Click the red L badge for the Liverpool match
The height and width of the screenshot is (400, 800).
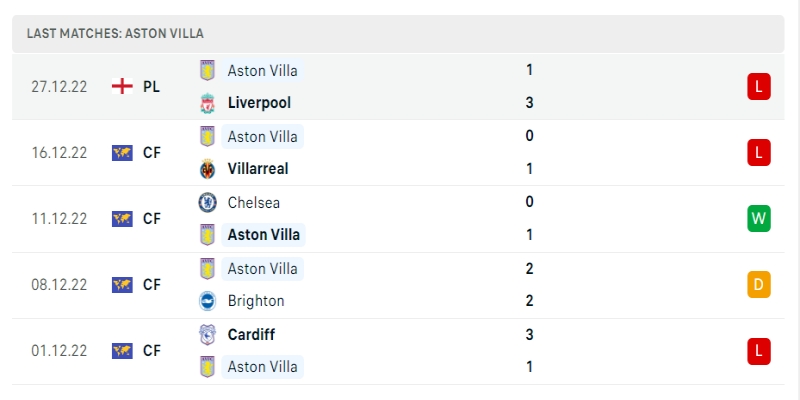(x=758, y=86)
